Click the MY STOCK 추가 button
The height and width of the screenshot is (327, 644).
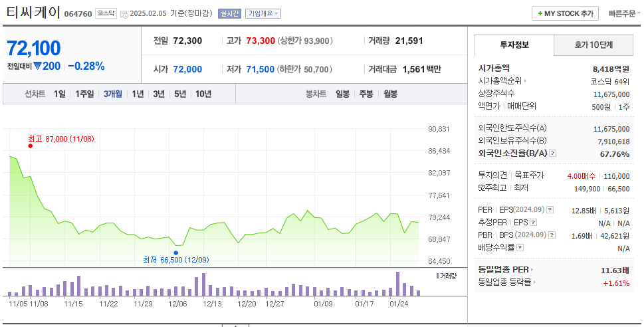click(565, 13)
